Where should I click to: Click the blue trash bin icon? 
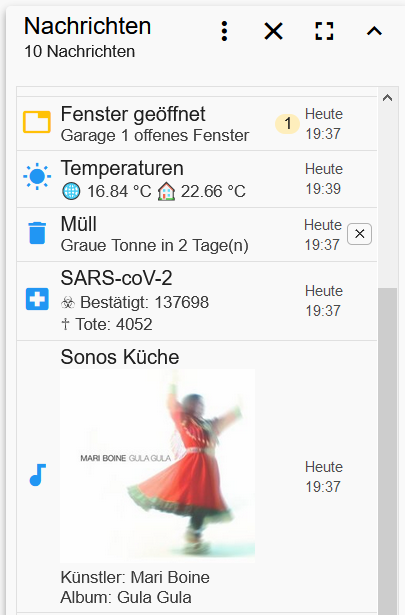point(37,233)
